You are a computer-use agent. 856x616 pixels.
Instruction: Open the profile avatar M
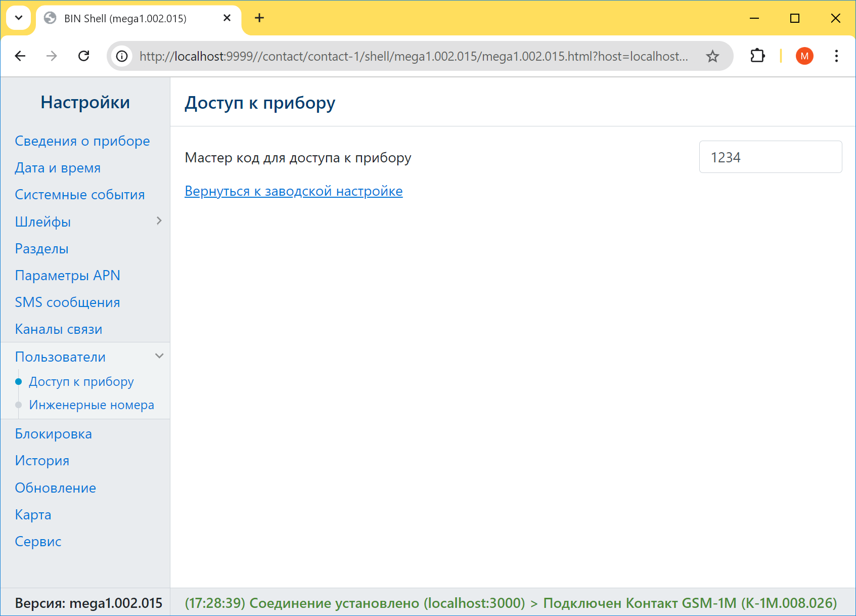(804, 56)
